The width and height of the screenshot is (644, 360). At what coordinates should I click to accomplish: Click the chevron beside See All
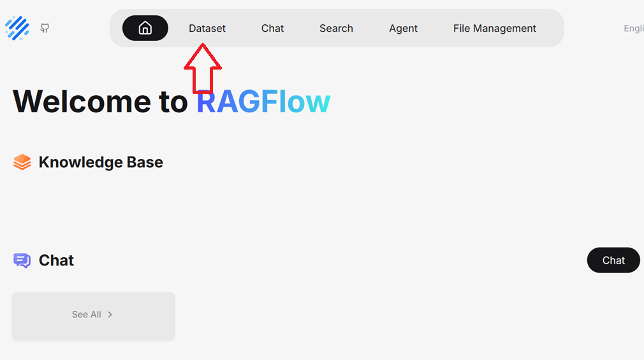pos(110,315)
